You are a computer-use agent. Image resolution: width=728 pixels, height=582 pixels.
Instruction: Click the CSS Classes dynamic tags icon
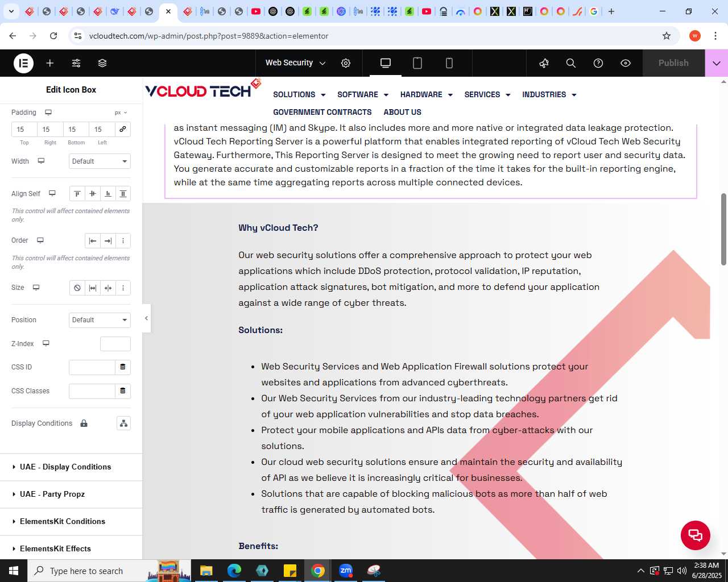[x=123, y=391]
